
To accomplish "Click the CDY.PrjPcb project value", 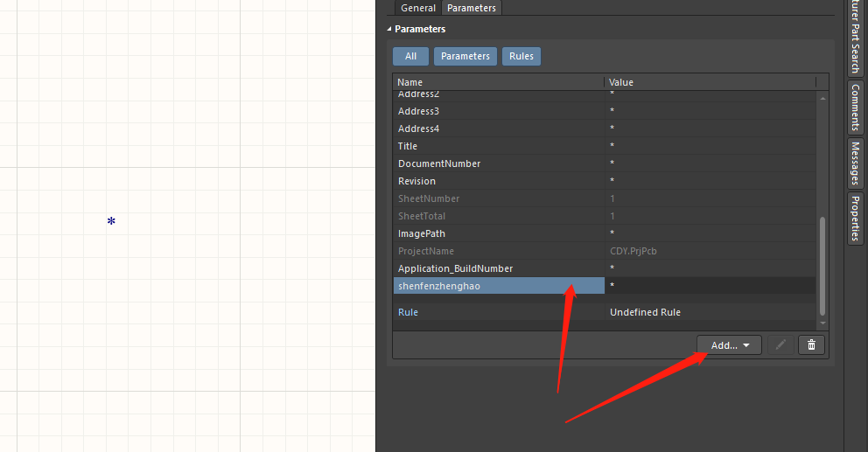I will (633, 251).
